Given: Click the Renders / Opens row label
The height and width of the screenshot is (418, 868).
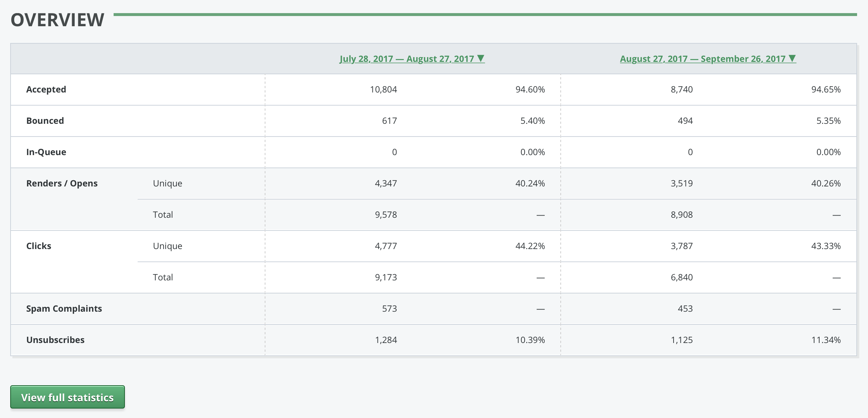Looking at the screenshot, I should tap(62, 184).
